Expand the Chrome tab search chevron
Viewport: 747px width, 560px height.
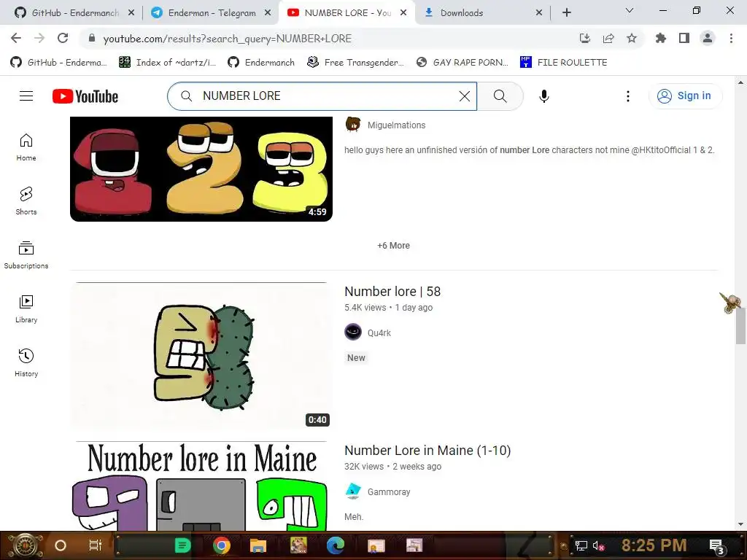(x=630, y=10)
